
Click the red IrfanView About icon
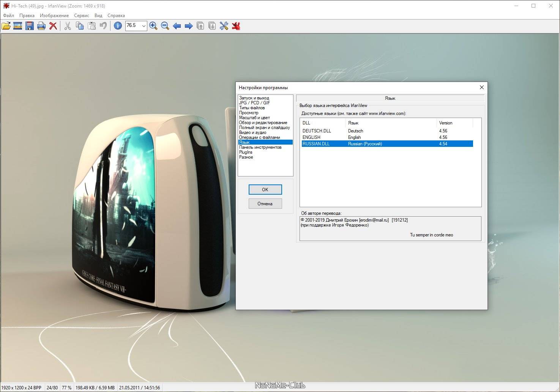point(236,26)
